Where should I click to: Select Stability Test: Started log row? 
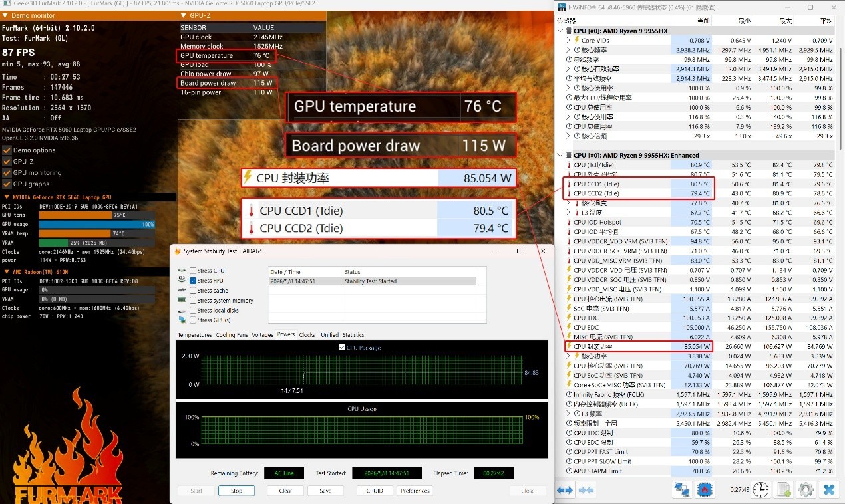pyautogui.click(x=372, y=281)
